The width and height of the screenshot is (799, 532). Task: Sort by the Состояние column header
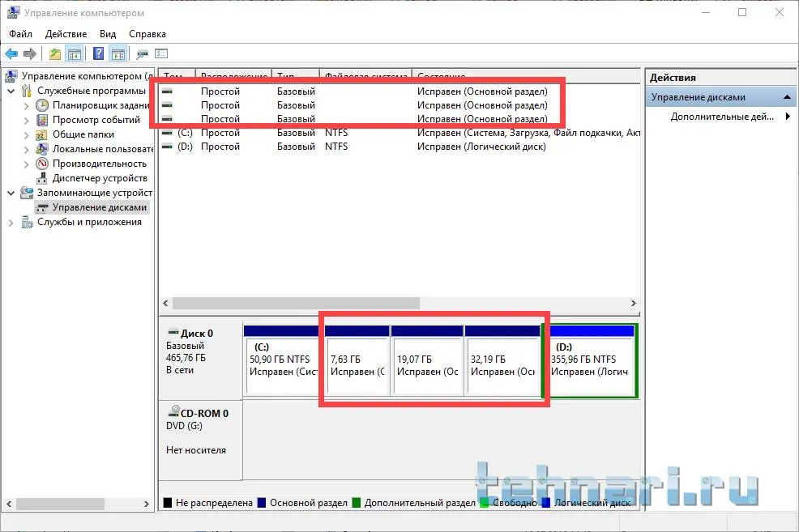(526, 76)
